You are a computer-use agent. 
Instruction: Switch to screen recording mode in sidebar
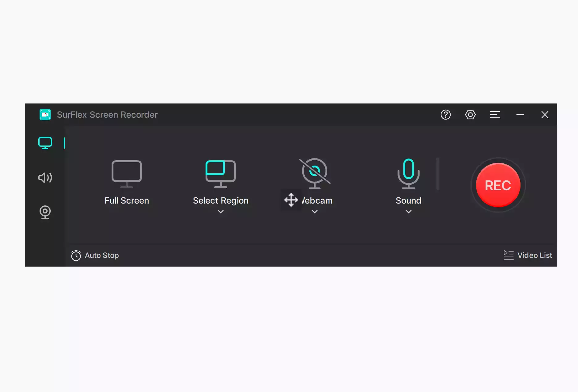click(45, 143)
